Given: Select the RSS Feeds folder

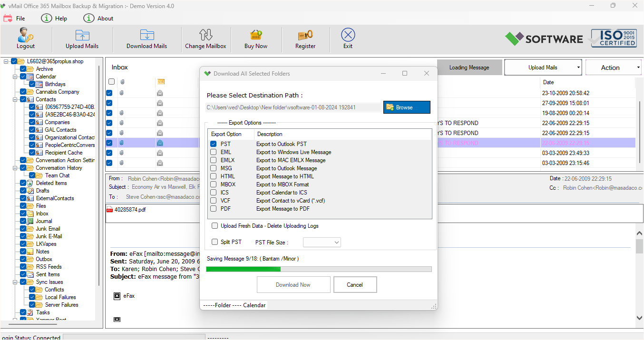Looking at the screenshot, I should (49, 267).
